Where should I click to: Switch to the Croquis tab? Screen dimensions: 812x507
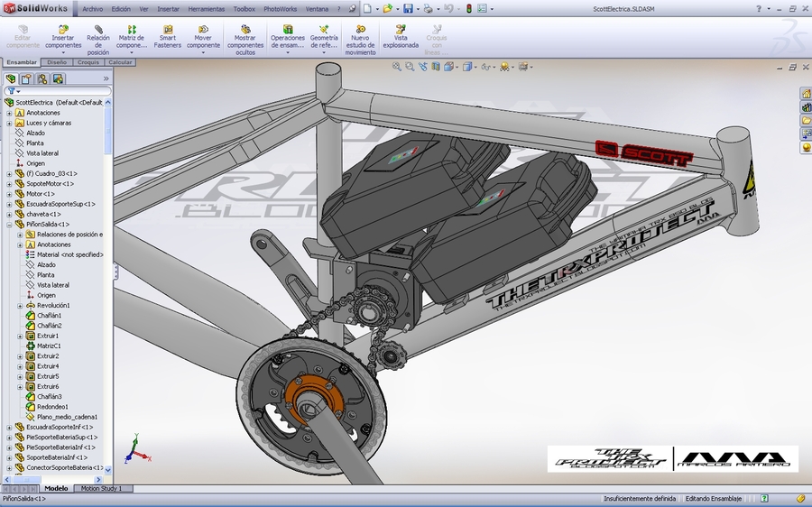(88, 62)
